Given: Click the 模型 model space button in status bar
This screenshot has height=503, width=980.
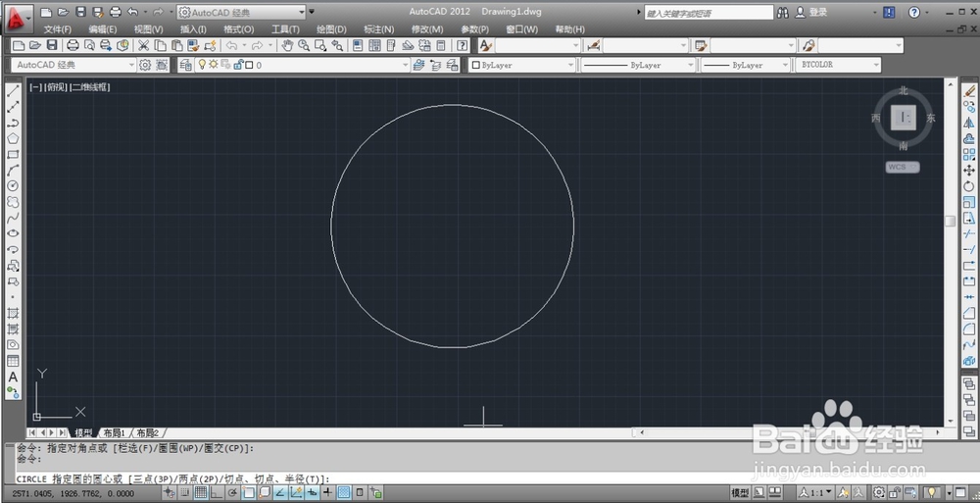Looking at the screenshot, I should 740,493.
